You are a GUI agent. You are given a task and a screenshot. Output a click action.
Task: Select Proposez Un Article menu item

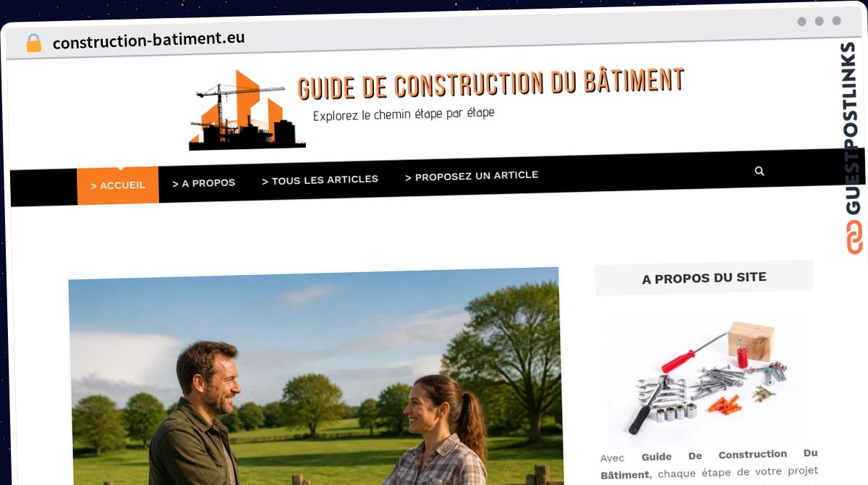(x=472, y=176)
